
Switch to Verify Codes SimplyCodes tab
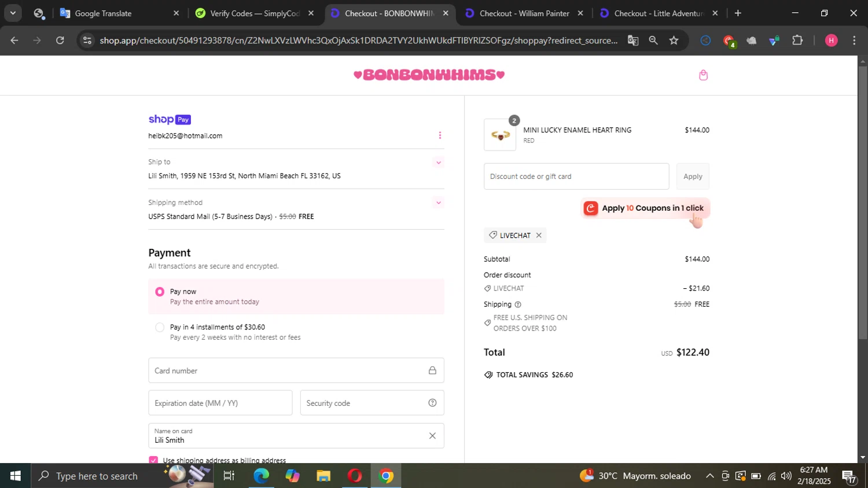255,13
